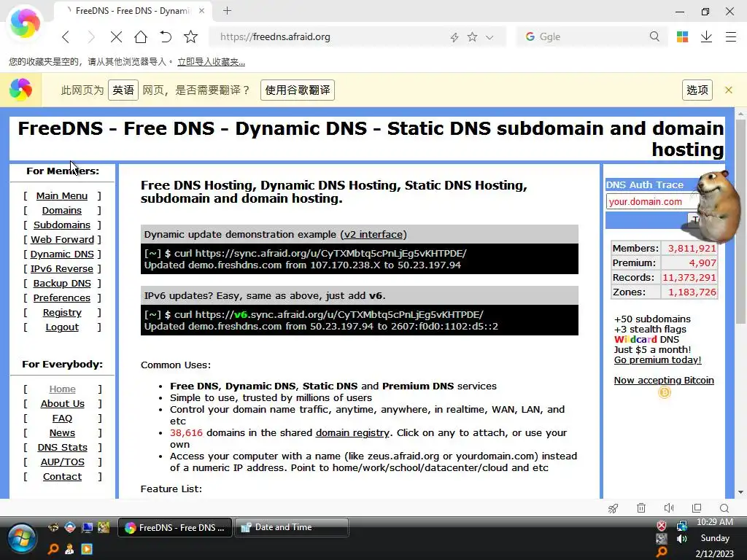Click the domain registry link
This screenshot has height=560, width=747.
pyautogui.click(x=352, y=433)
